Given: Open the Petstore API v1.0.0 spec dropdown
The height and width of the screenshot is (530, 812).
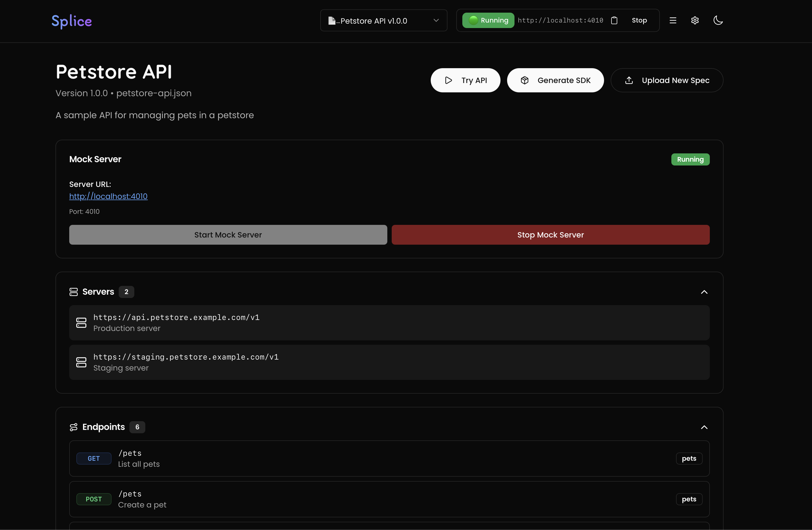Looking at the screenshot, I should 383,21.
